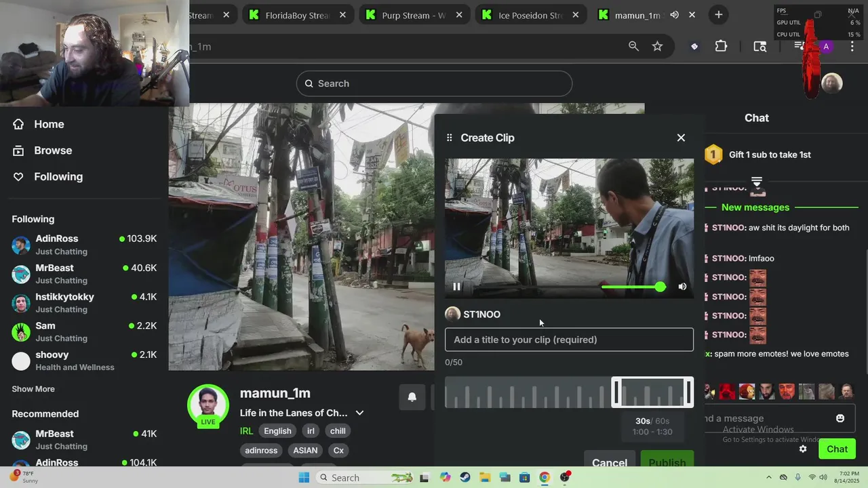This screenshot has width=868, height=488.
Task: Select the English tag
Action: tap(277, 431)
